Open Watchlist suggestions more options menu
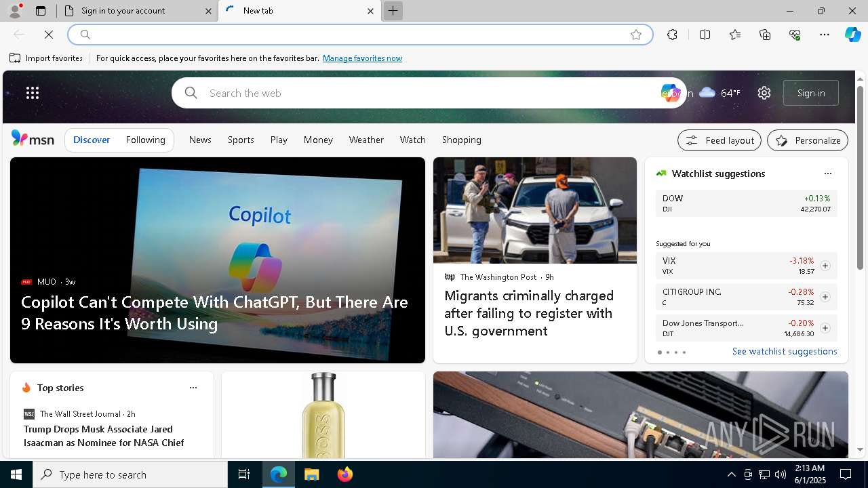Screen dimensions: 868x488 coord(827,174)
